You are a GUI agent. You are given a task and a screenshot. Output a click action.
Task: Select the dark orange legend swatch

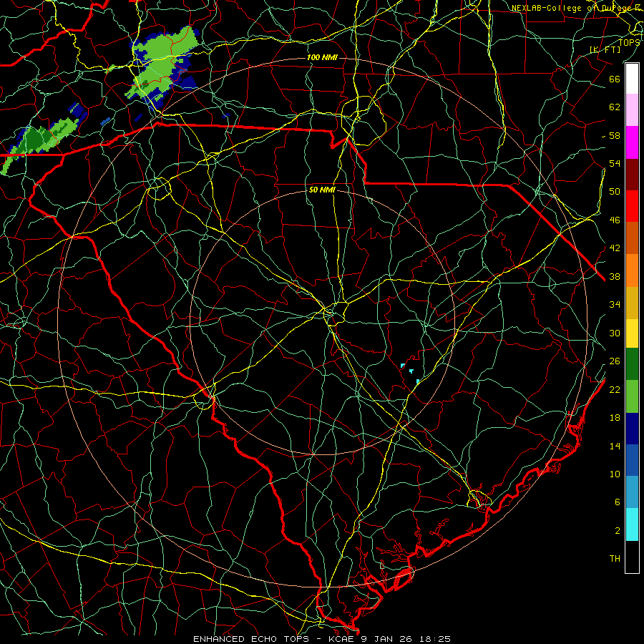632,238
